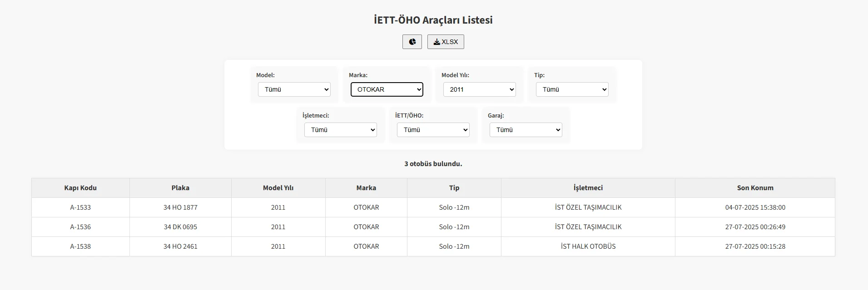
Task: Click the İşletmeci column header
Action: click(588, 188)
